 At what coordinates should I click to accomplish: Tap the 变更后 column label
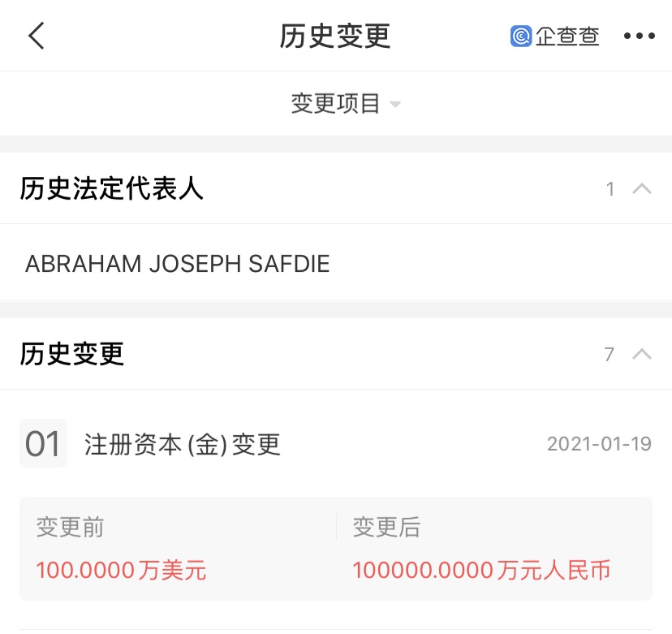[386, 527]
